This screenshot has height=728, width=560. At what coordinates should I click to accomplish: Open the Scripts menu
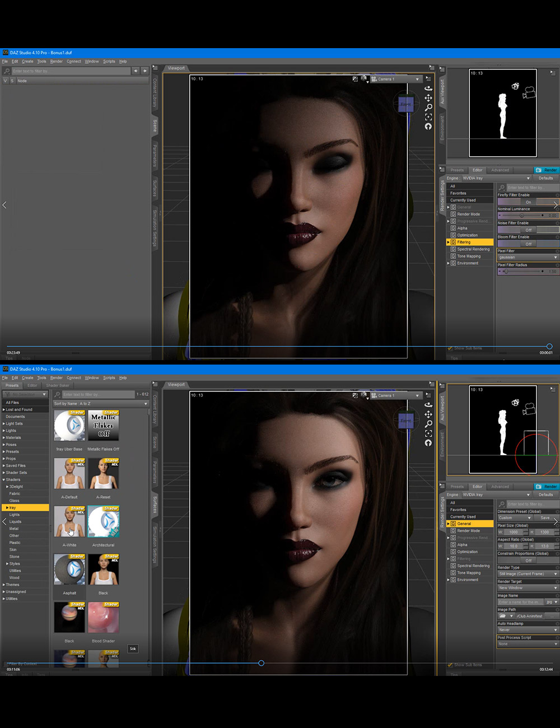109,377
